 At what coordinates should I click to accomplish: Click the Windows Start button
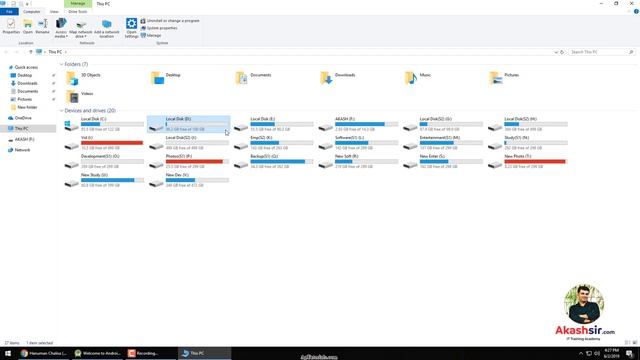coord(8,353)
